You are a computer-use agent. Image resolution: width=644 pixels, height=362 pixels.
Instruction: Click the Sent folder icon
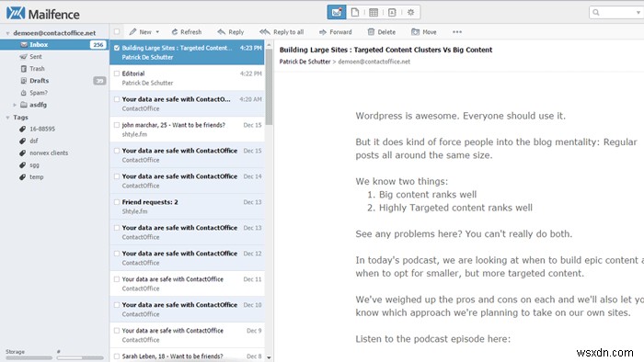click(x=24, y=57)
